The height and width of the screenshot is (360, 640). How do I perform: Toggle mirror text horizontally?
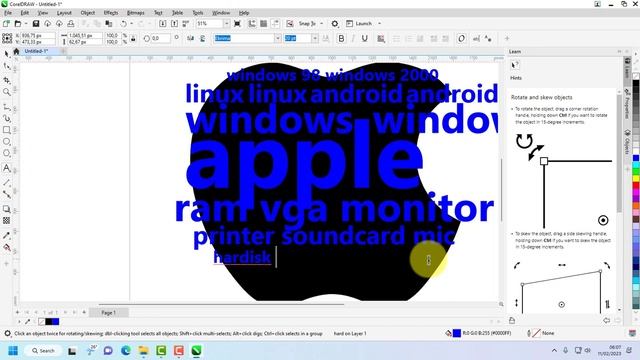click(x=190, y=38)
